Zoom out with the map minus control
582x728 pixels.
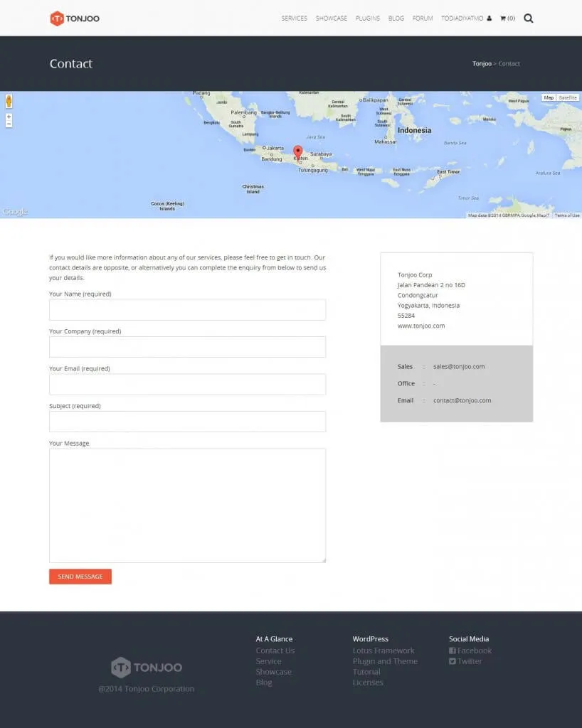8,123
